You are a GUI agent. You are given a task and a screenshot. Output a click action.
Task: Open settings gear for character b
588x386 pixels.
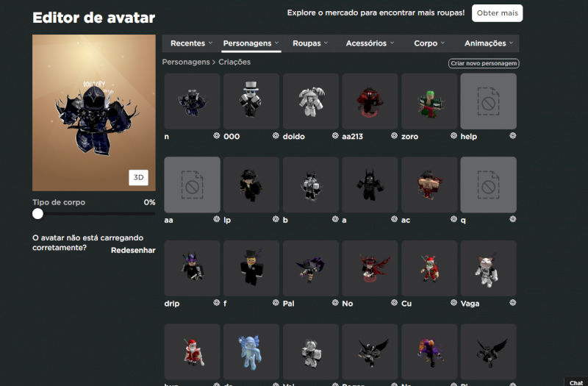tap(335, 219)
